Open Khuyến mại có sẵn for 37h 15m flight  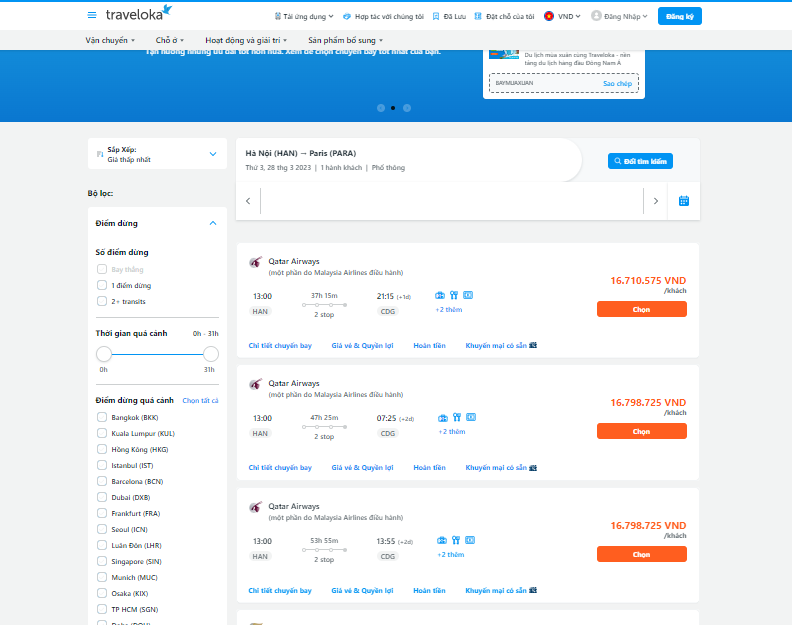(501, 346)
